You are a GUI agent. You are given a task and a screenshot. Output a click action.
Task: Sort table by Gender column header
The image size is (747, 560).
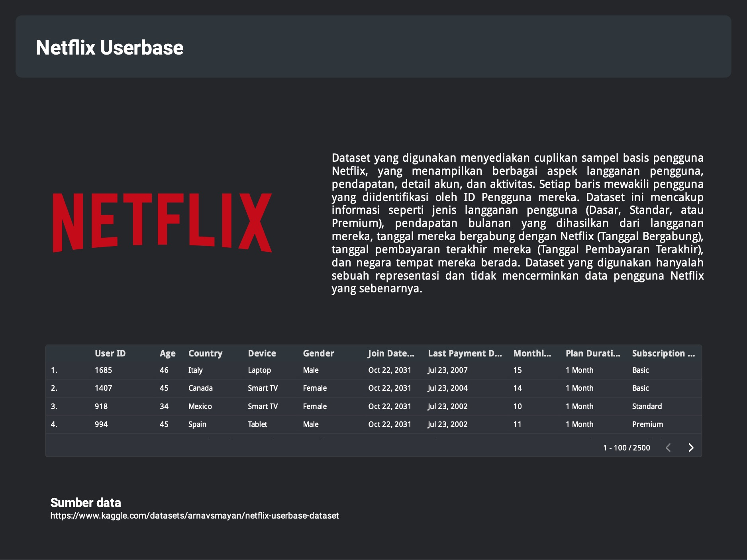[x=318, y=353]
